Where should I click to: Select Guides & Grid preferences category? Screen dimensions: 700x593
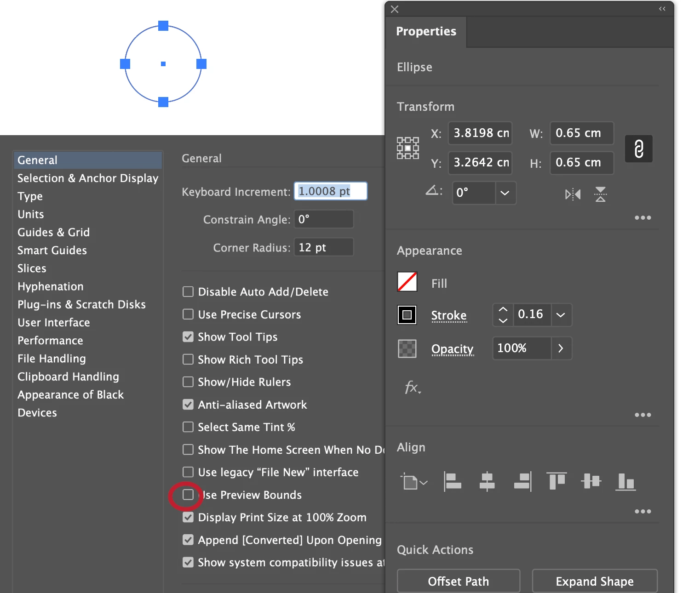click(53, 232)
